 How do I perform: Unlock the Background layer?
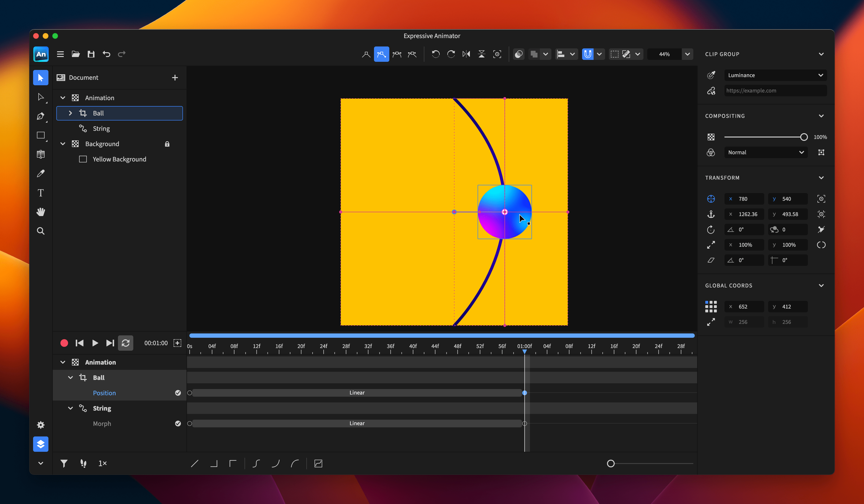point(167,144)
